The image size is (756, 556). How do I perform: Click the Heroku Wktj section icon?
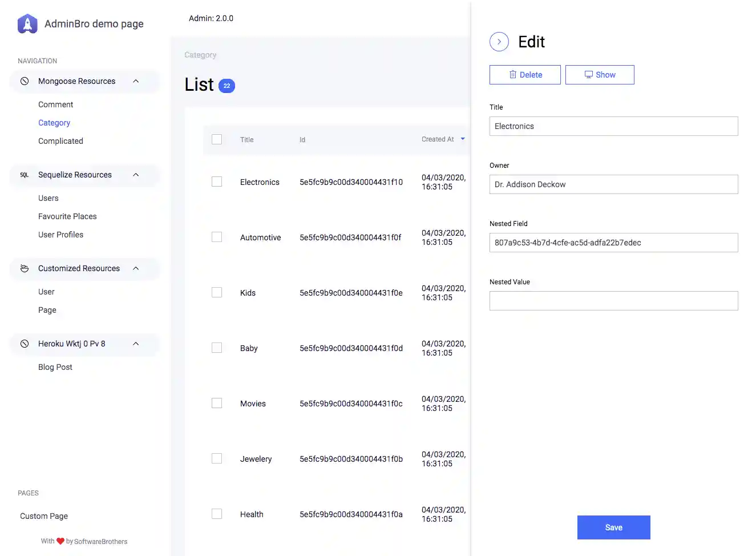click(x=25, y=344)
